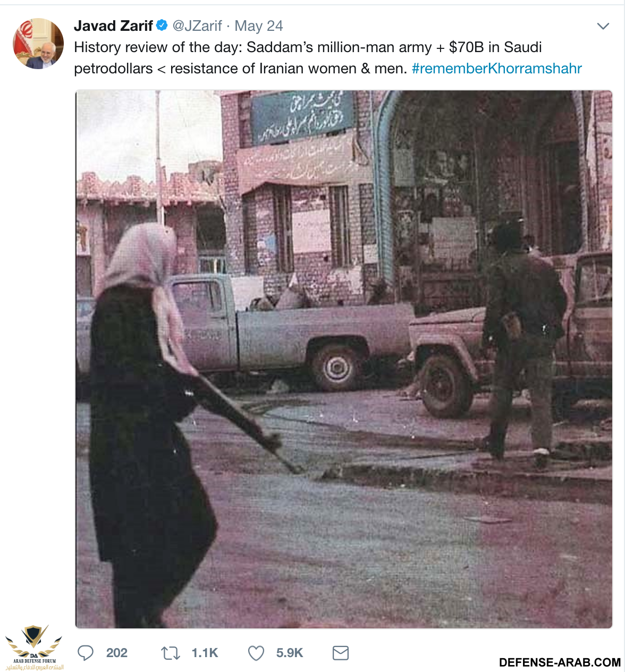Click the tweet text body
The image size is (625, 672).
(328, 58)
